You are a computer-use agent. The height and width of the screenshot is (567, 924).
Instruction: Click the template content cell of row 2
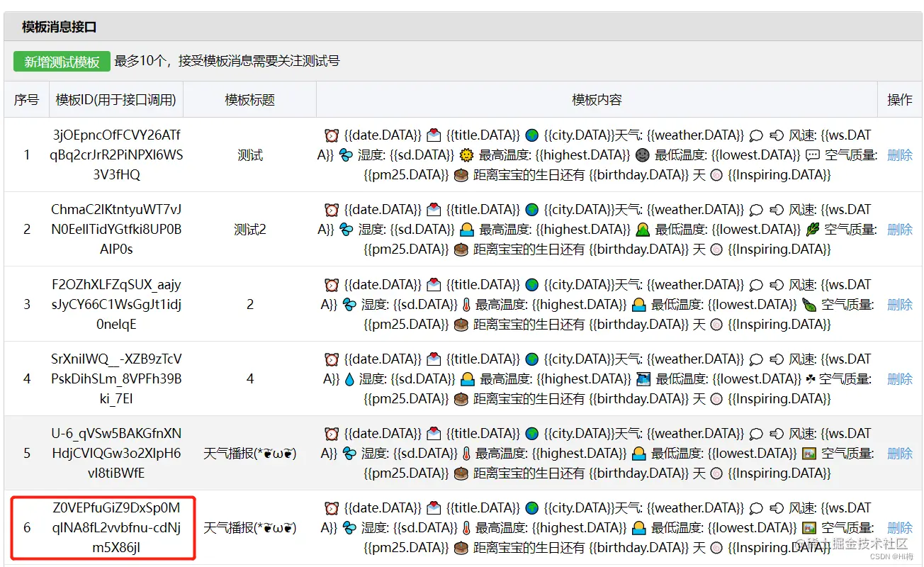pyautogui.click(x=597, y=230)
